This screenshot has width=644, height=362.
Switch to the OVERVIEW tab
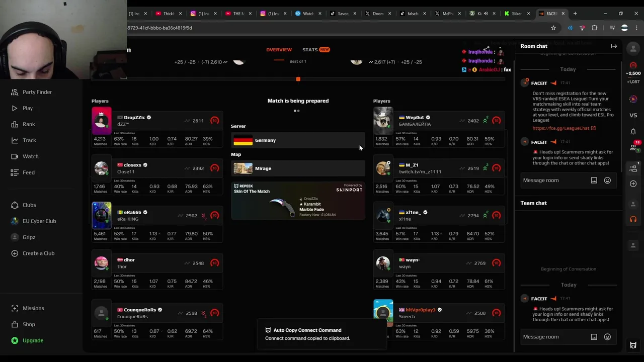[x=279, y=50]
